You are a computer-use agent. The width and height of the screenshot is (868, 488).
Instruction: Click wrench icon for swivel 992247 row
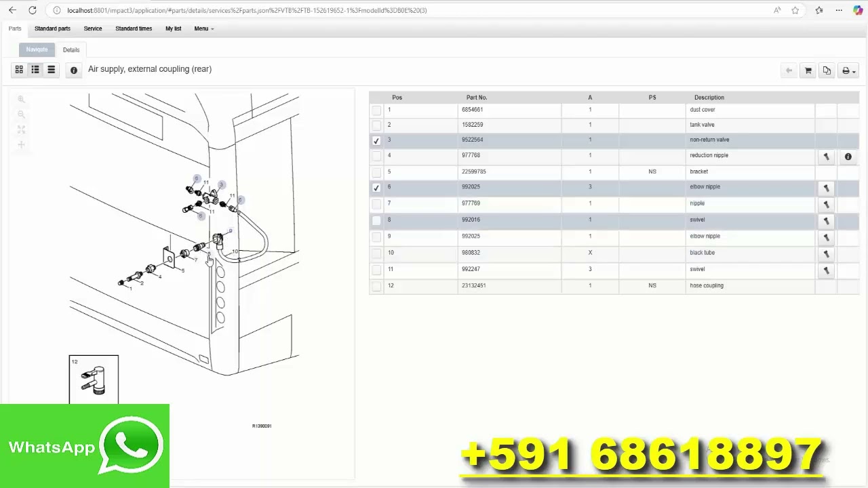[x=826, y=270]
